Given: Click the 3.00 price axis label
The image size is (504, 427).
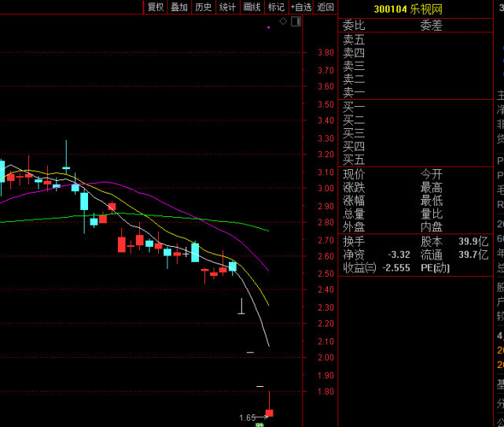Looking at the screenshot, I should click(x=326, y=189).
